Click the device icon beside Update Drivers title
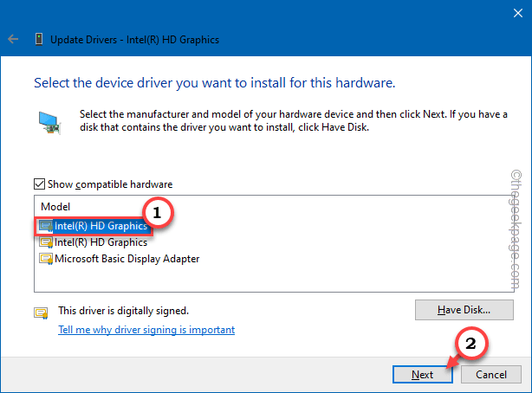 click(x=40, y=39)
